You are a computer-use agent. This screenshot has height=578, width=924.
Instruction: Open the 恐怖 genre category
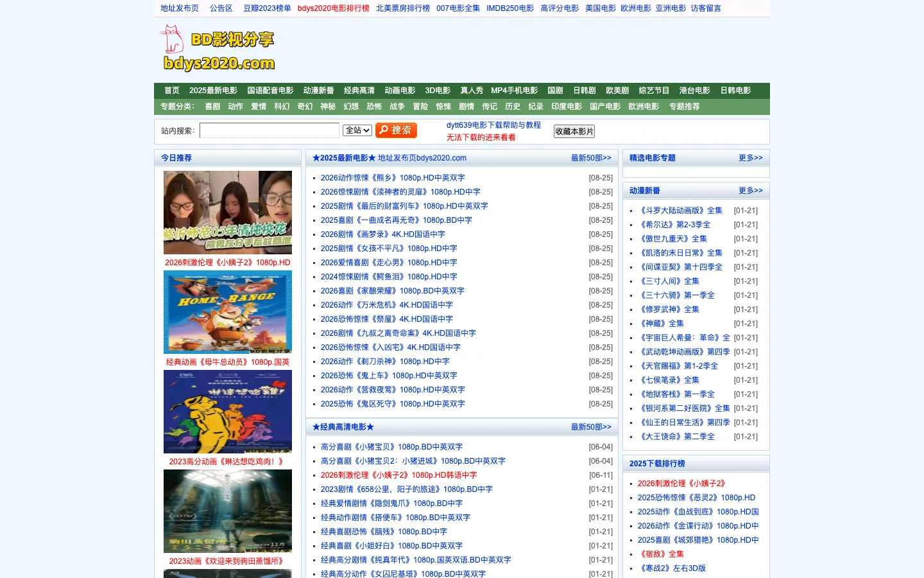click(x=374, y=107)
